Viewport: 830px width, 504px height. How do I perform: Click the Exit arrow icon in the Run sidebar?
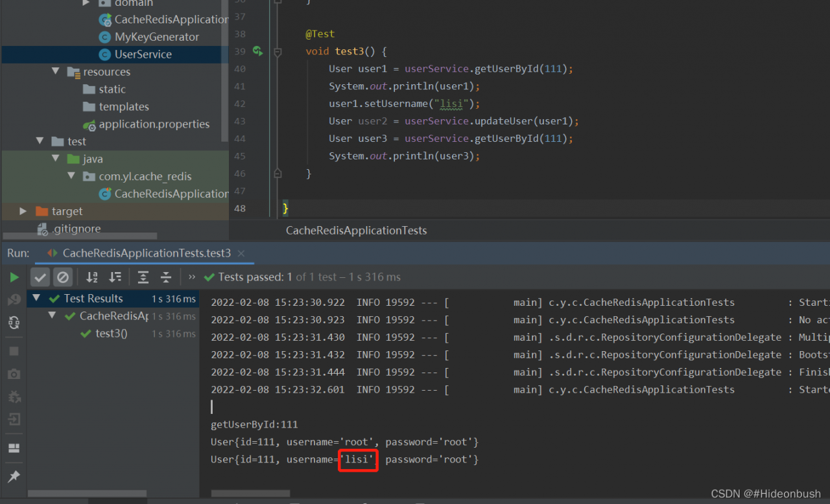14,419
